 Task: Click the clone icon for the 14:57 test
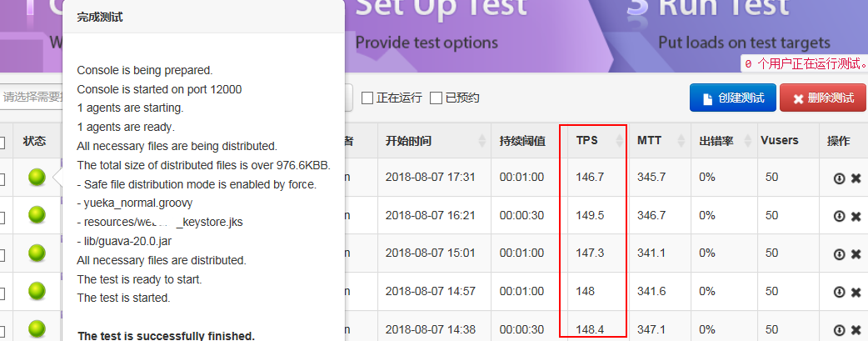click(x=839, y=293)
